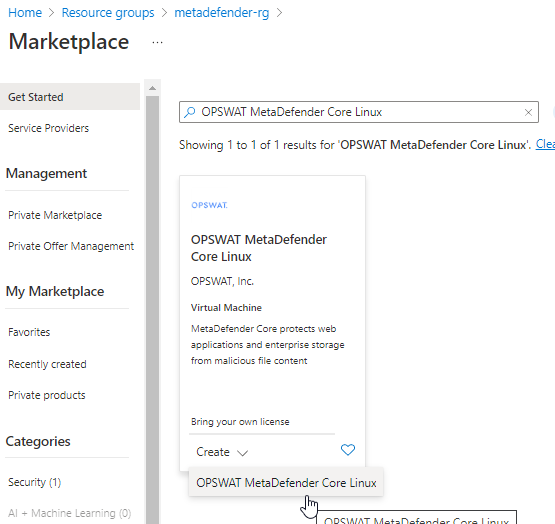Filter by Security category
This screenshot has width=555, height=524.
(x=34, y=482)
